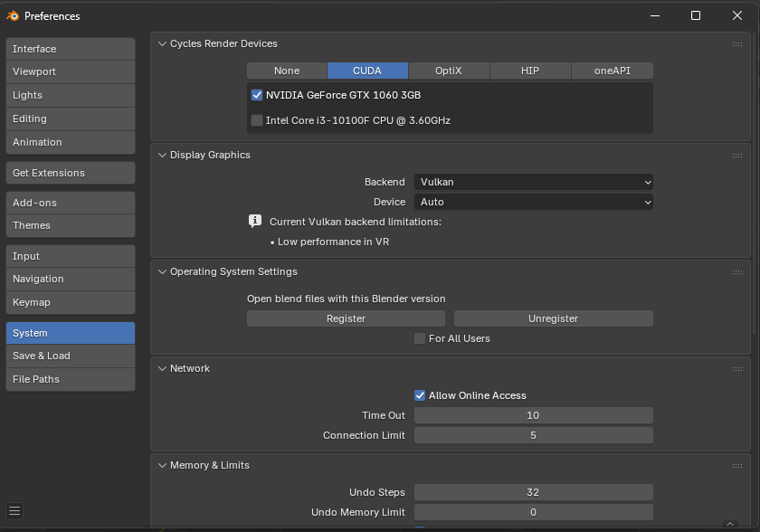
Task: Grab Operating System Settings panel drag handle
Action: (x=736, y=272)
